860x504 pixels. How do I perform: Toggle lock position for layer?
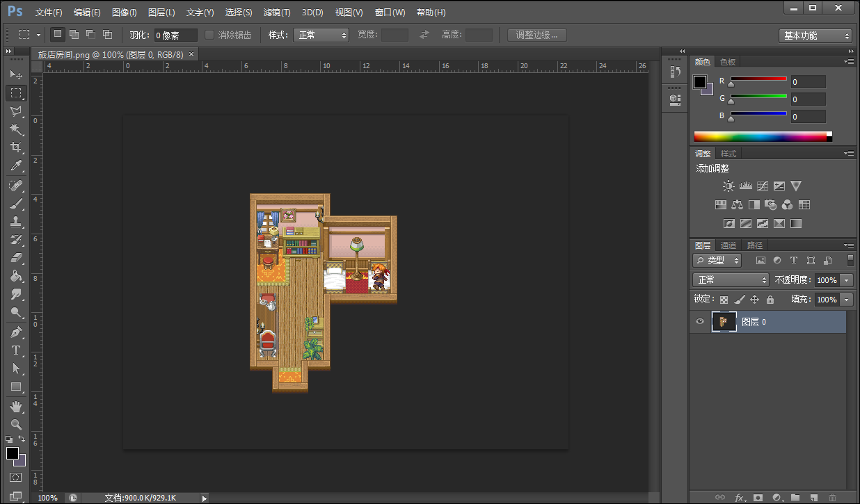(x=755, y=300)
